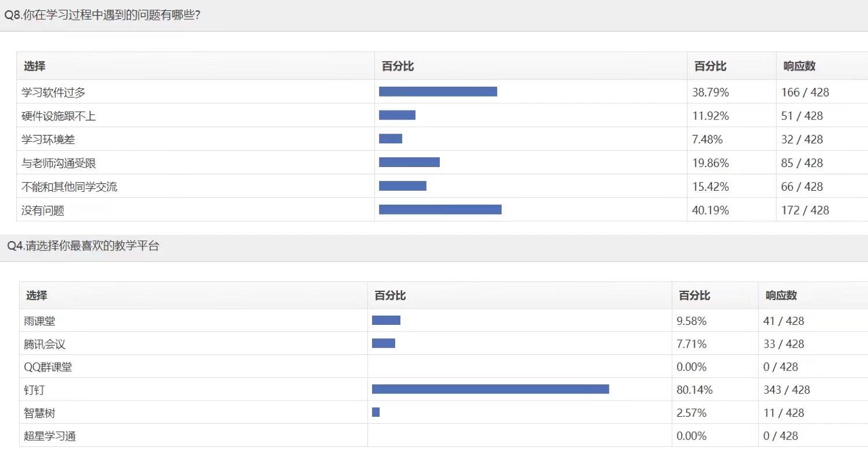Click the blue bar for 没有问题

[x=440, y=209]
